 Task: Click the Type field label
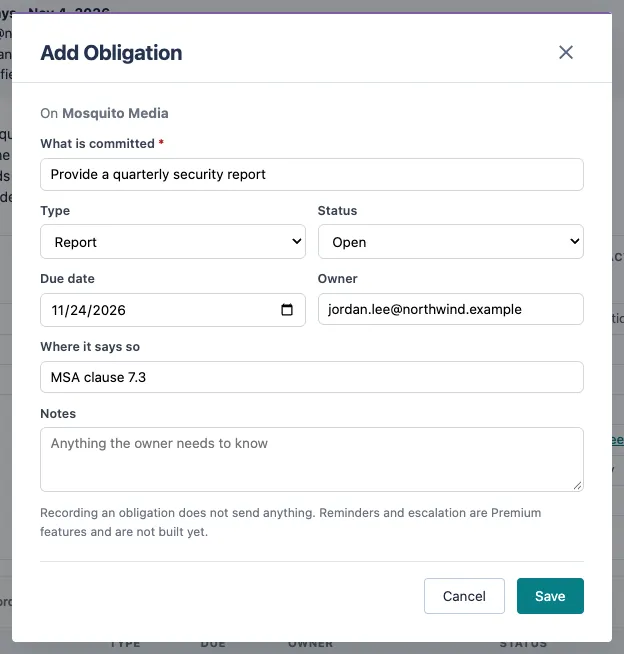(x=55, y=211)
